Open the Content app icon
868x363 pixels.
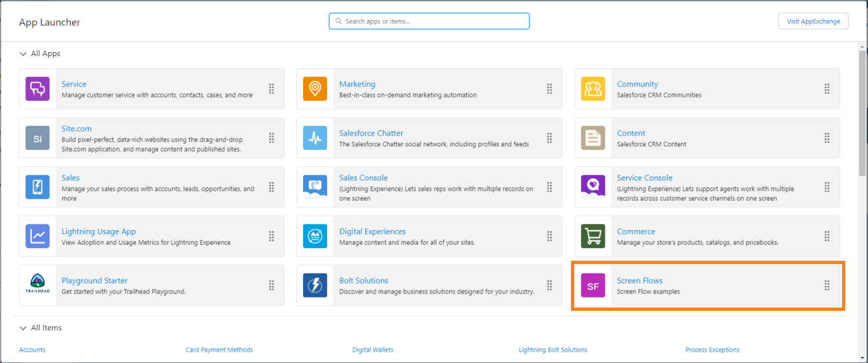(593, 138)
